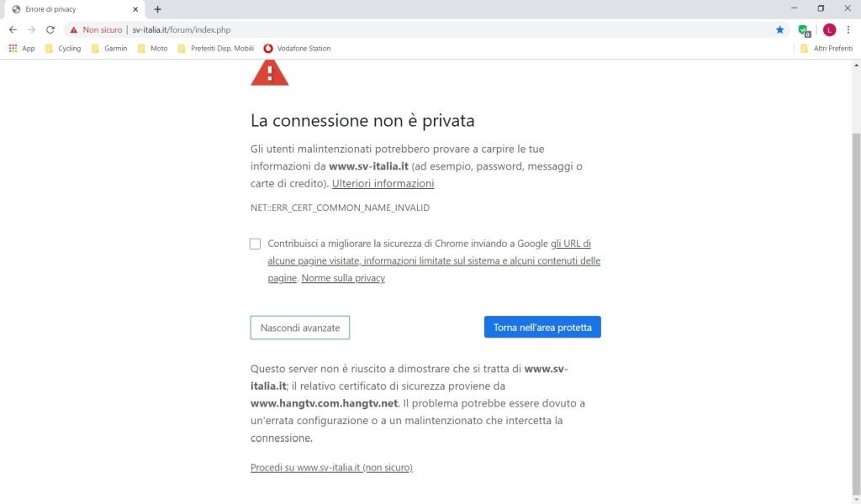Open the user profile avatar
Image resolution: width=861 pixels, height=504 pixels.
829,29
